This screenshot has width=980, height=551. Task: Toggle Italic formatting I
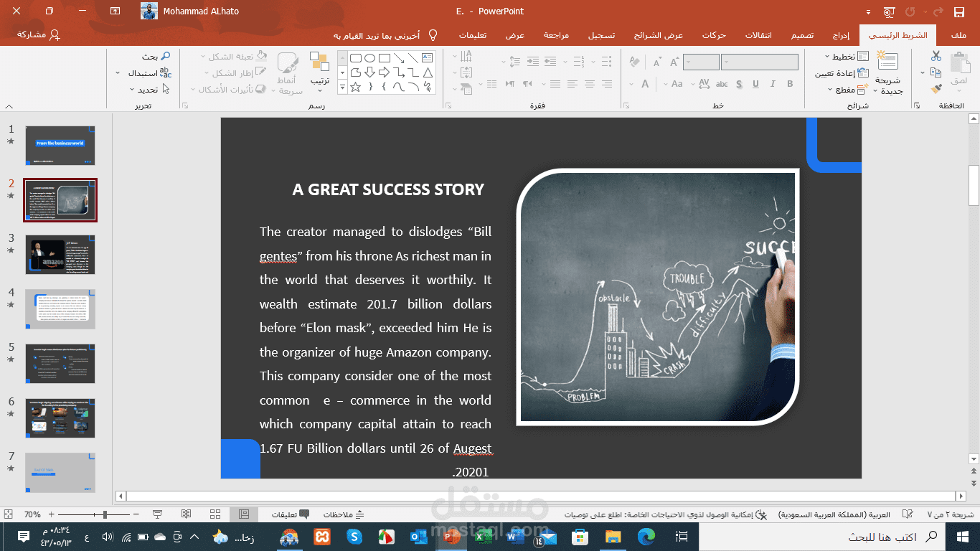coord(773,84)
